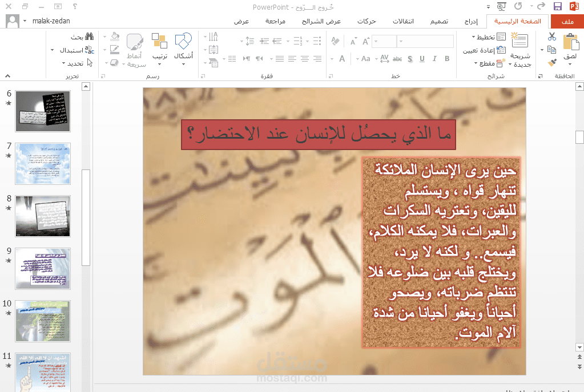Screen dimensions: 584x392
Task: Open the تصميم (Design) ribbon tab
Action: click(440, 21)
